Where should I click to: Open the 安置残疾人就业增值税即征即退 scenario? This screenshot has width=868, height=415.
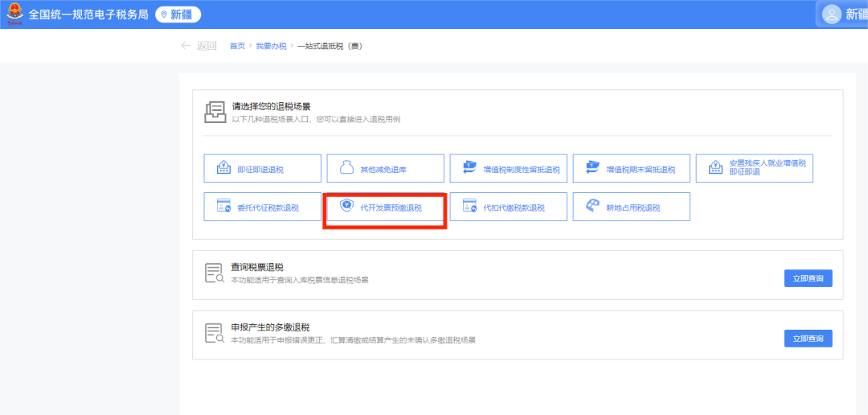click(x=754, y=168)
